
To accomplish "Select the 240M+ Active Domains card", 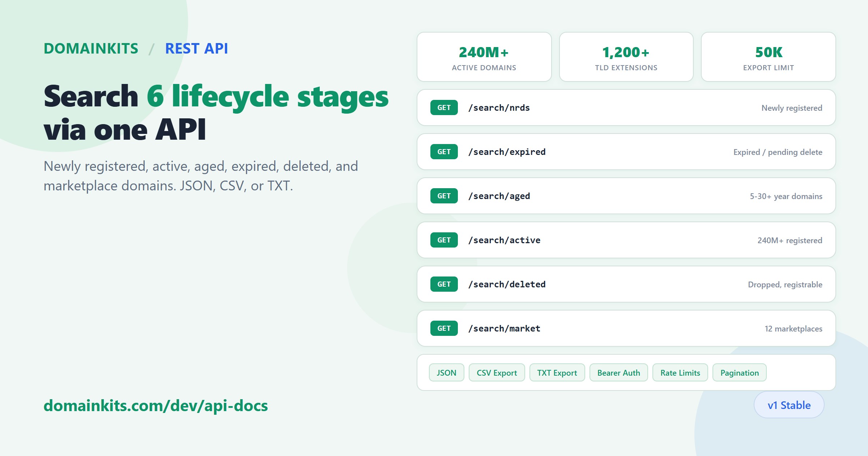I will (484, 57).
